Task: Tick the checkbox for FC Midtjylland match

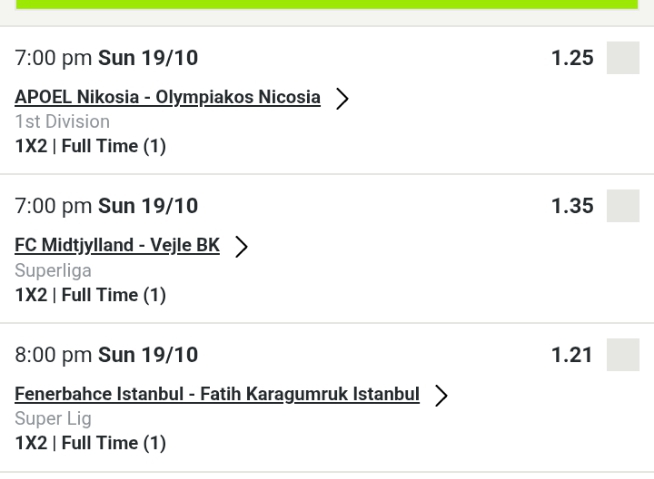Action: (623, 206)
